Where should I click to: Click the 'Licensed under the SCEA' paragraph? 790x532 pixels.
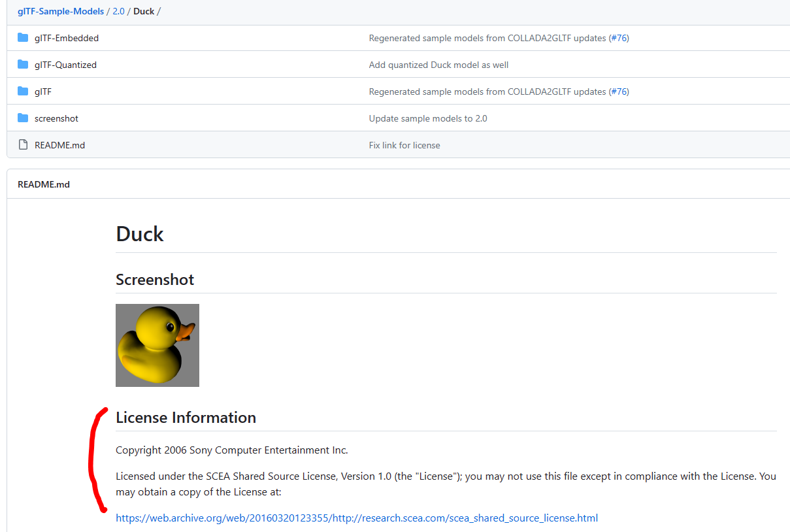click(446, 484)
